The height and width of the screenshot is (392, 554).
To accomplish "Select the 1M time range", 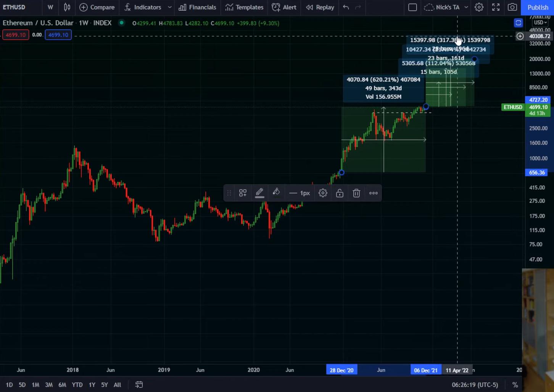I will [35, 385].
